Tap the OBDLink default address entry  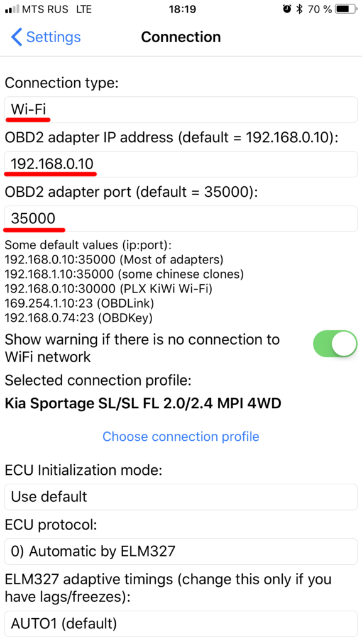[x=82, y=303]
